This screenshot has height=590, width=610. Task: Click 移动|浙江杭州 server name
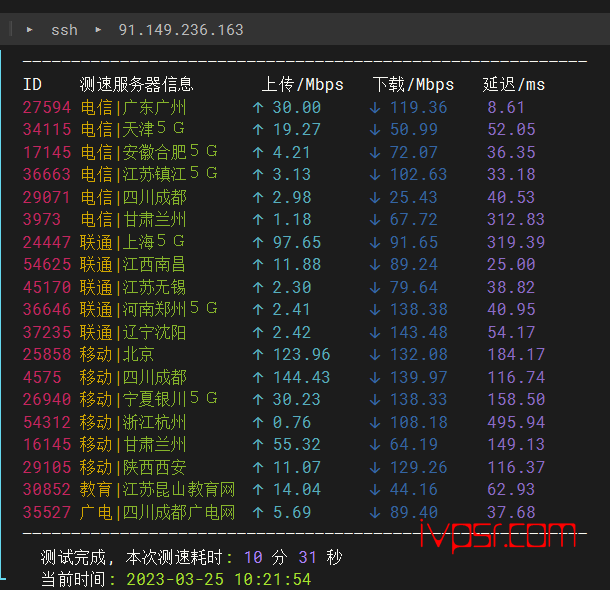coord(133,422)
